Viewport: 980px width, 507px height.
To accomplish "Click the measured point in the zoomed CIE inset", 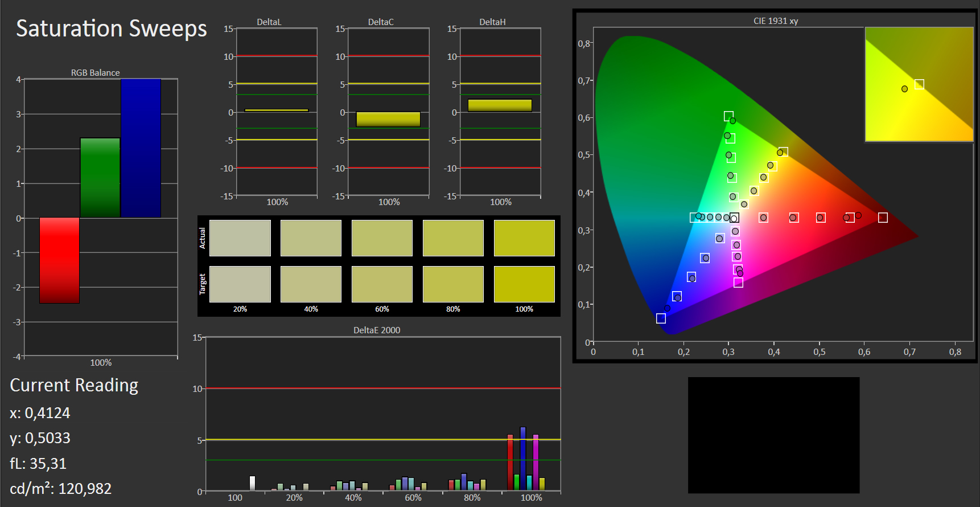I will pos(904,89).
